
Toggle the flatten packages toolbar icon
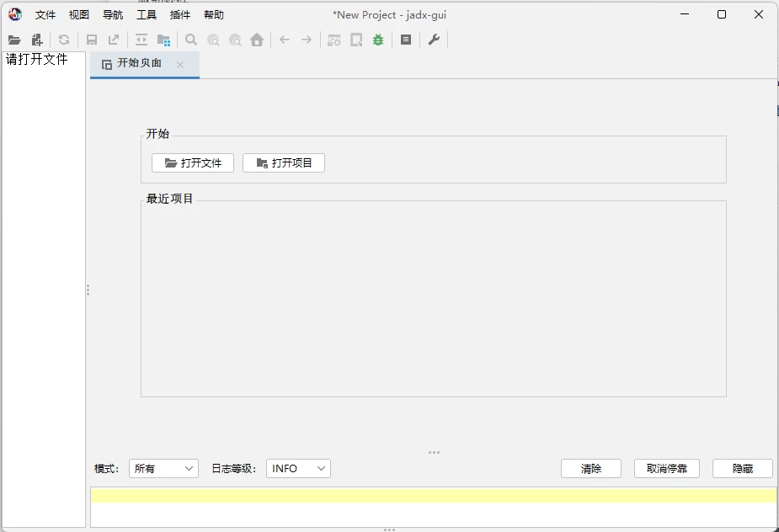pyautogui.click(x=163, y=40)
